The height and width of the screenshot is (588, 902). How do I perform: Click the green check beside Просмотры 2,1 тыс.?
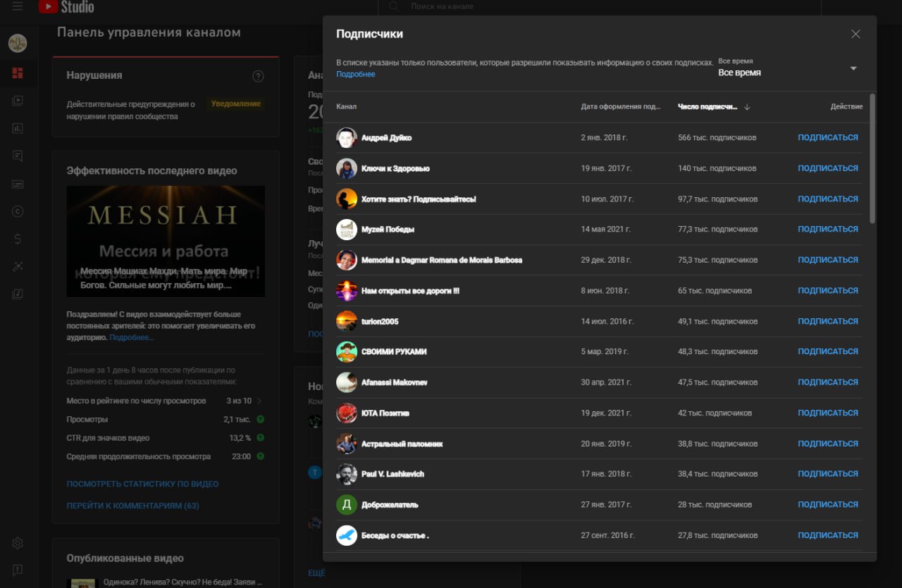[260, 420]
